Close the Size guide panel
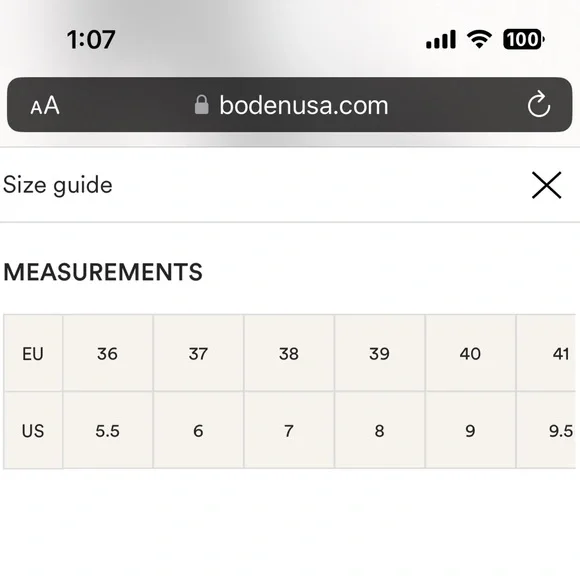The width and height of the screenshot is (580, 580). coord(546,185)
